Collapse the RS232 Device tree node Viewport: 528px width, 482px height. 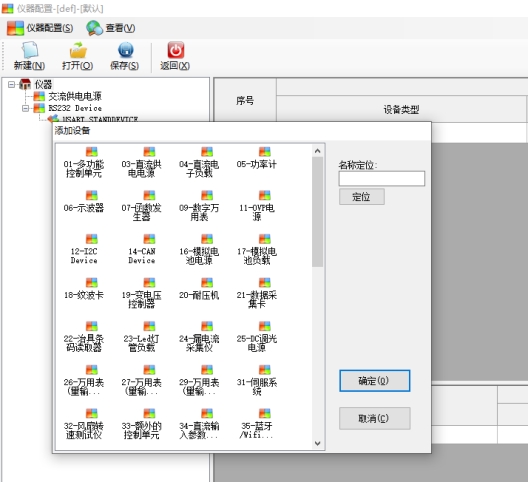pos(25,108)
